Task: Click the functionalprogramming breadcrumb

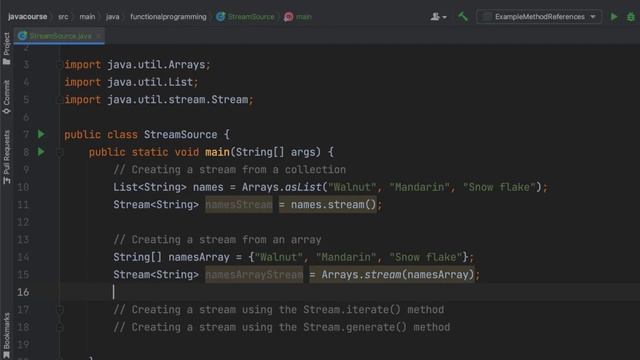Action: 168,17
